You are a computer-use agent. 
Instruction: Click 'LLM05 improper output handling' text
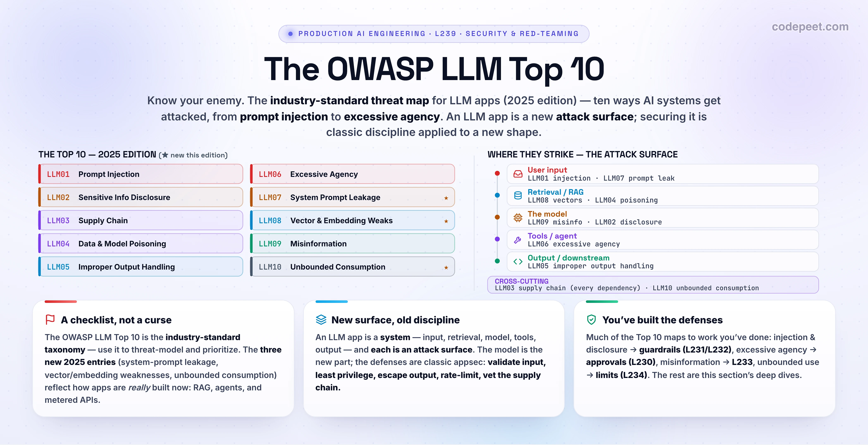click(x=591, y=266)
